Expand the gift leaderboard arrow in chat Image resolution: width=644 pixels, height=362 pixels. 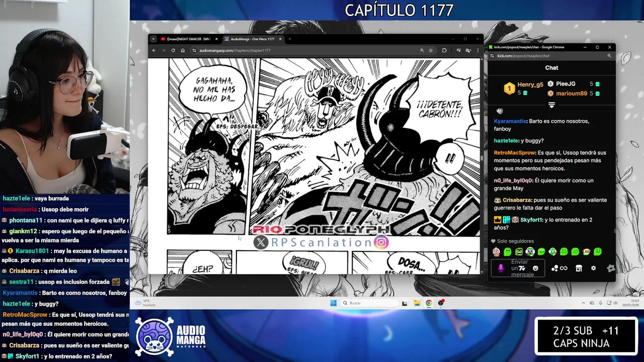551,105
